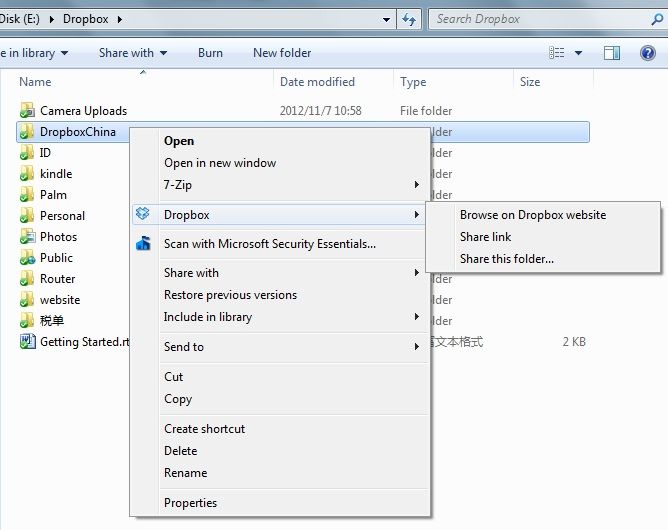Open the view options dropdown arrow

click(579, 53)
